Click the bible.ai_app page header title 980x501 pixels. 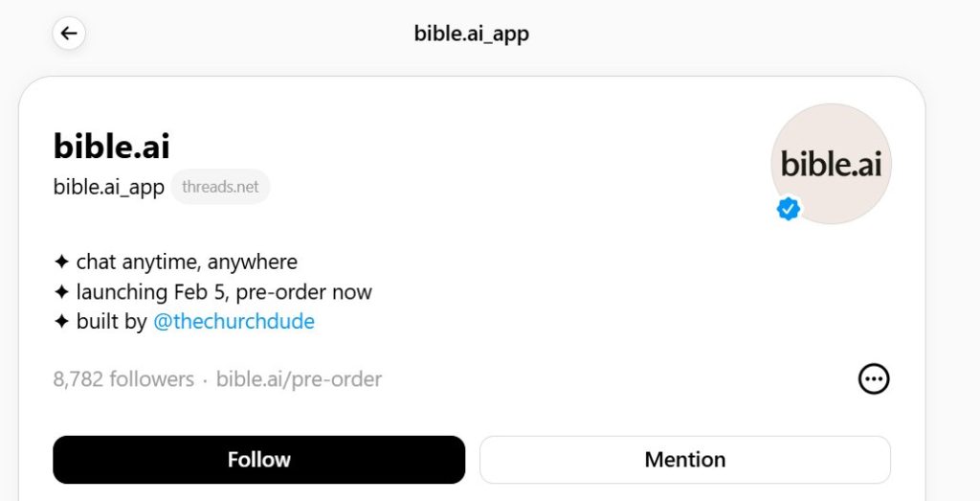coord(472,34)
